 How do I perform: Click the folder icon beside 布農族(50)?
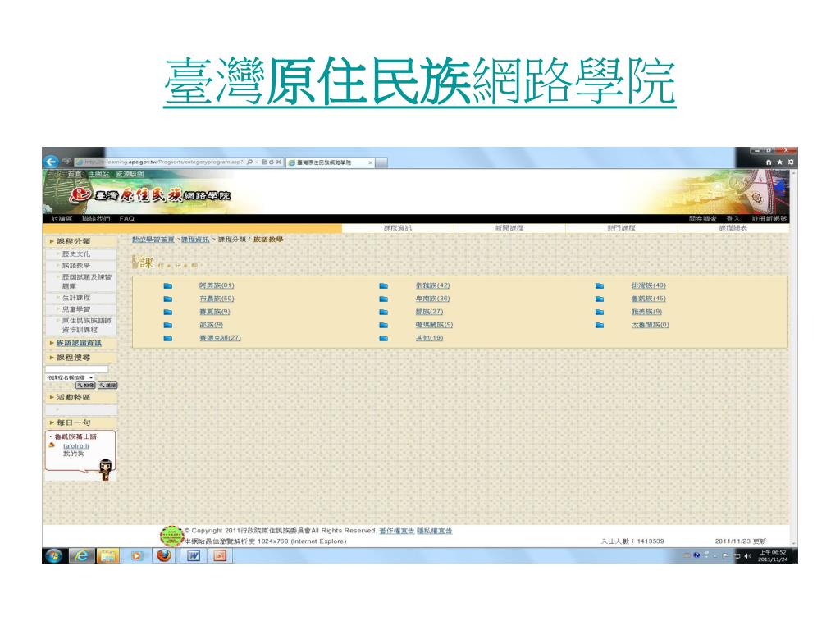pyautogui.click(x=167, y=299)
